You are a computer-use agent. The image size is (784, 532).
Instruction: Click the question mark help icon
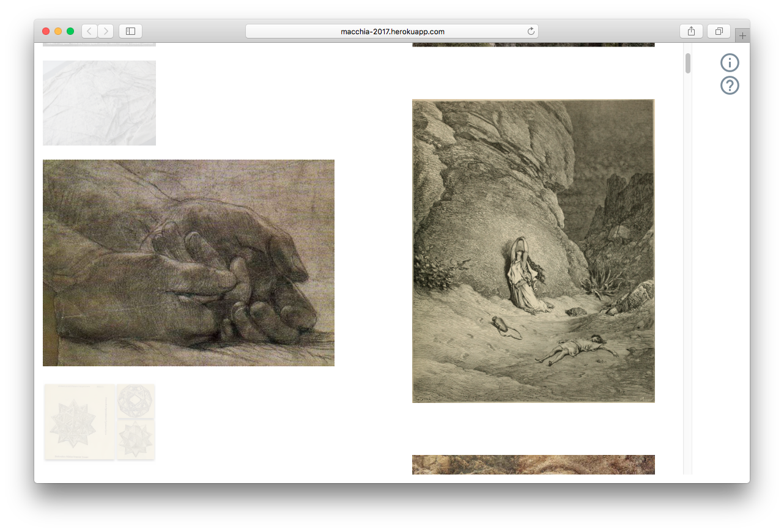click(730, 86)
